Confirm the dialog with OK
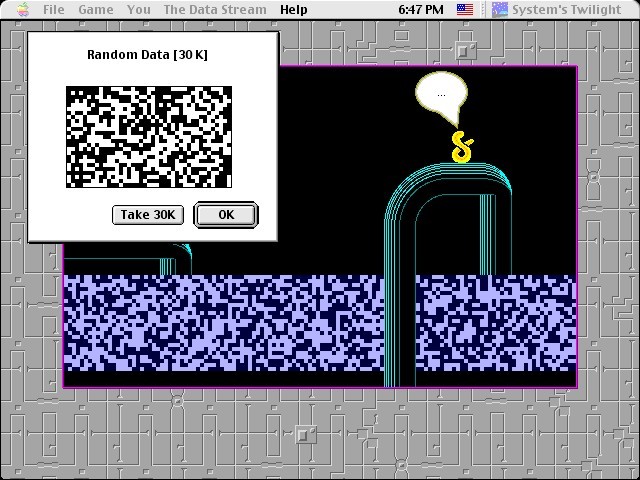This screenshot has height=480, width=640. [x=226, y=215]
